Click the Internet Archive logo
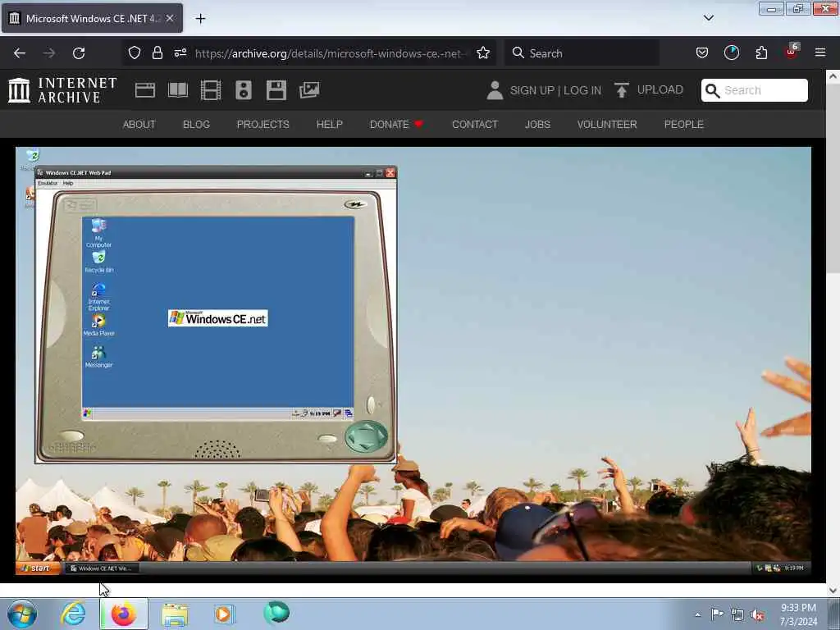The width and height of the screenshot is (840, 630). pyautogui.click(x=62, y=90)
